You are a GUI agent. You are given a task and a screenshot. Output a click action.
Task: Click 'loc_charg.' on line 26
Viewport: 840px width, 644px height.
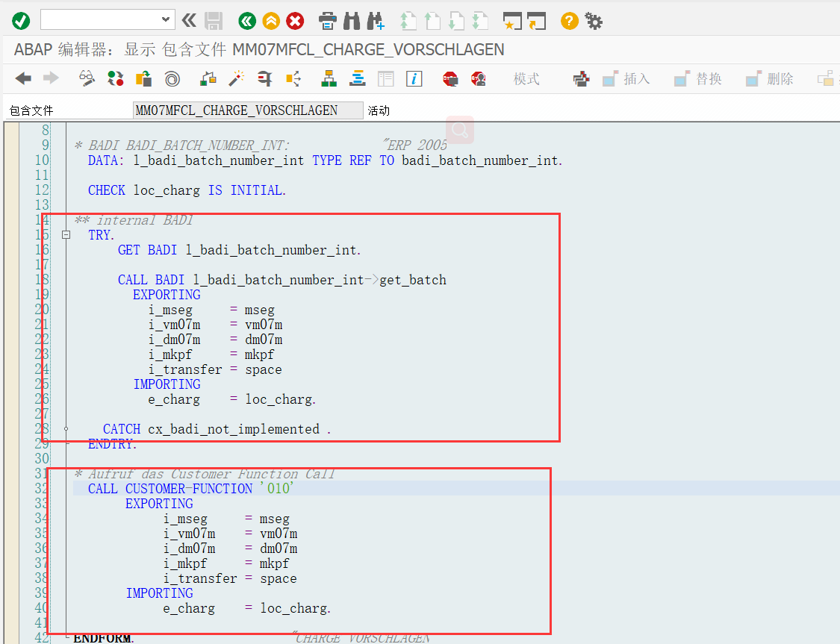[x=281, y=399]
